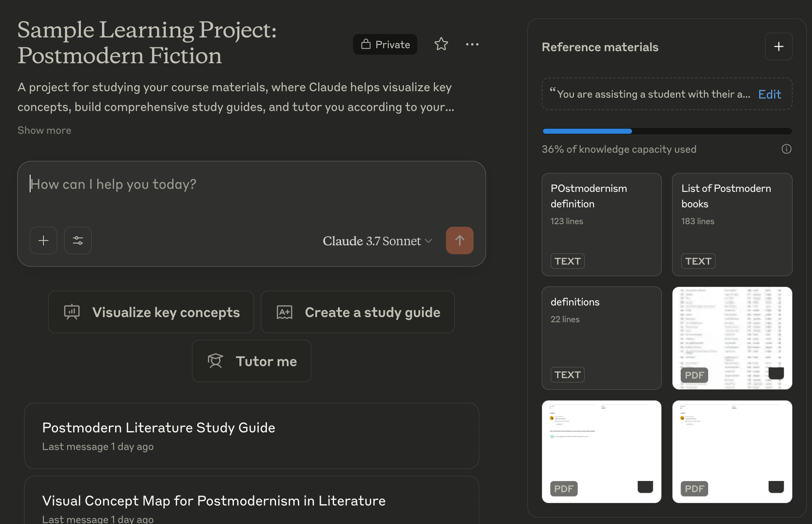This screenshot has width=812, height=524.
Task: Open the definitions PDF thumbnail preview
Action: pyautogui.click(x=732, y=338)
